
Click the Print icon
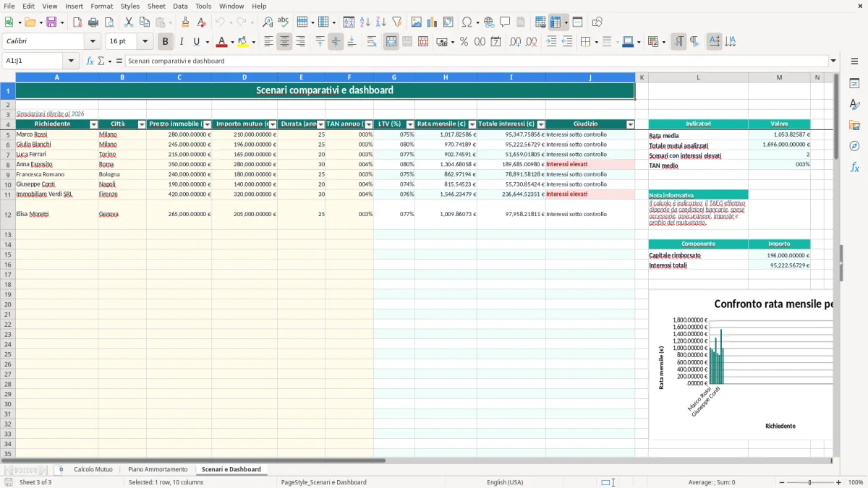point(95,22)
